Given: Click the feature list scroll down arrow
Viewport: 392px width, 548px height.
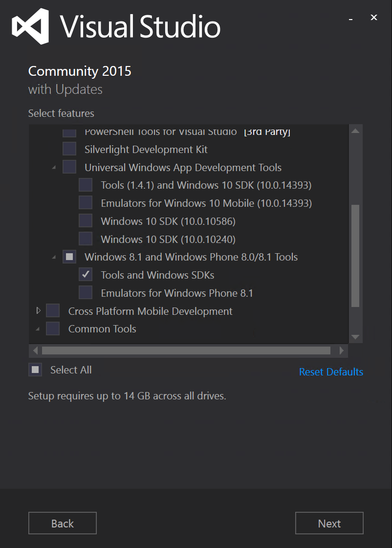Looking at the screenshot, I should coord(355,337).
